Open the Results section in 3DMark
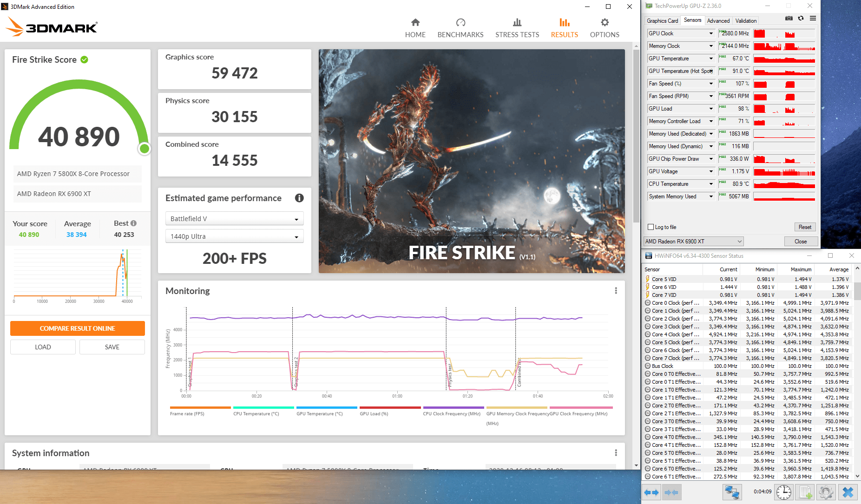Screen dimensions: 861x504 click(565, 28)
